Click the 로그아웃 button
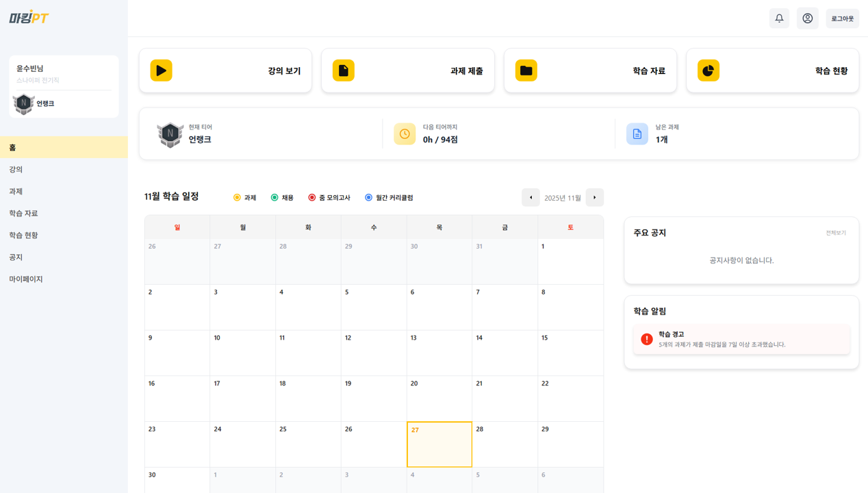The height and width of the screenshot is (493, 868). point(842,18)
